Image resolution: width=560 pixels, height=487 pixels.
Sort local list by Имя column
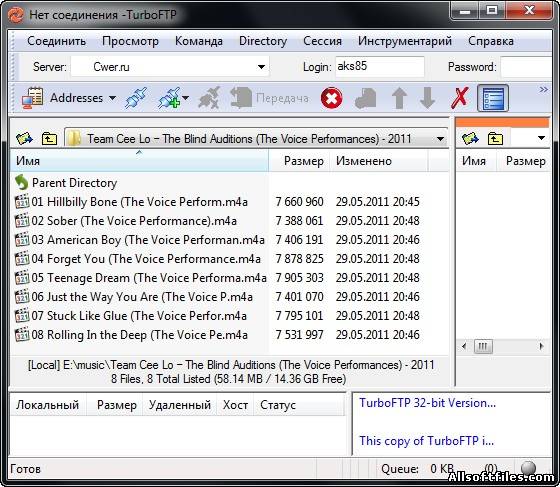click(140, 161)
